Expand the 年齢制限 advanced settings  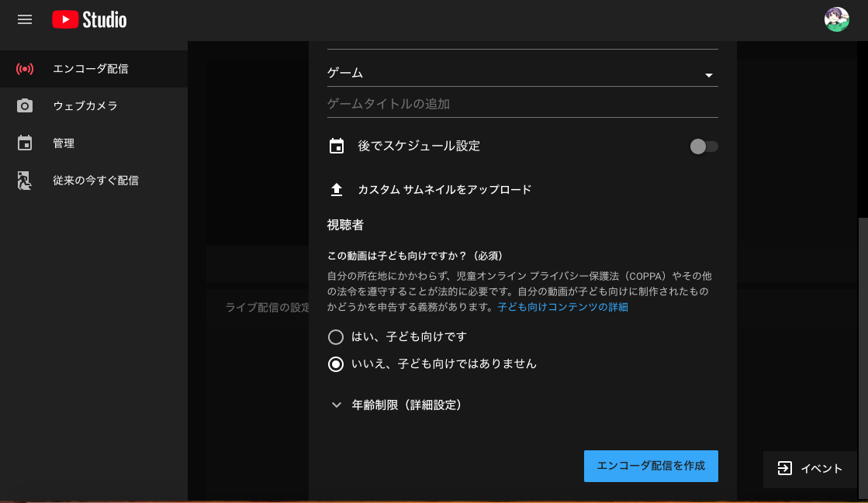pyautogui.click(x=337, y=405)
